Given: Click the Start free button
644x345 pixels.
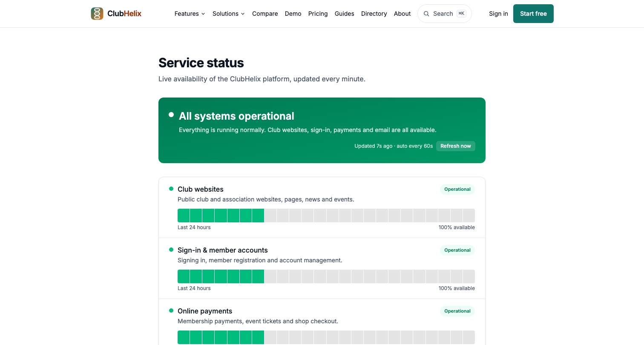Looking at the screenshot, I should pyautogui.click(x=533, y=14).
